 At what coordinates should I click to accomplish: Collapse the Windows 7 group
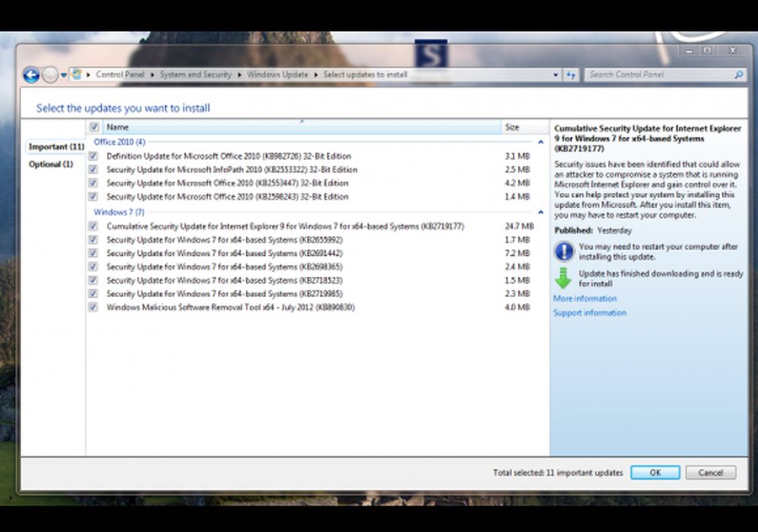click(540, 212)
